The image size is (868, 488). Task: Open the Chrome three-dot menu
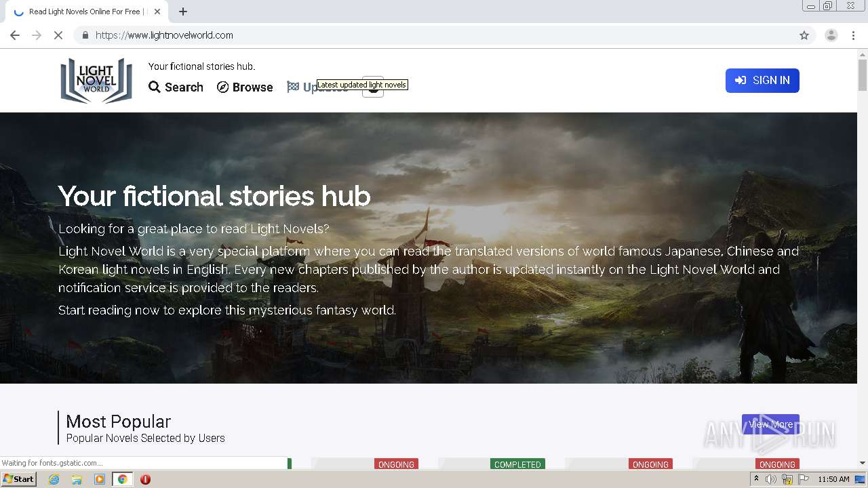click(x=853, y=35)
